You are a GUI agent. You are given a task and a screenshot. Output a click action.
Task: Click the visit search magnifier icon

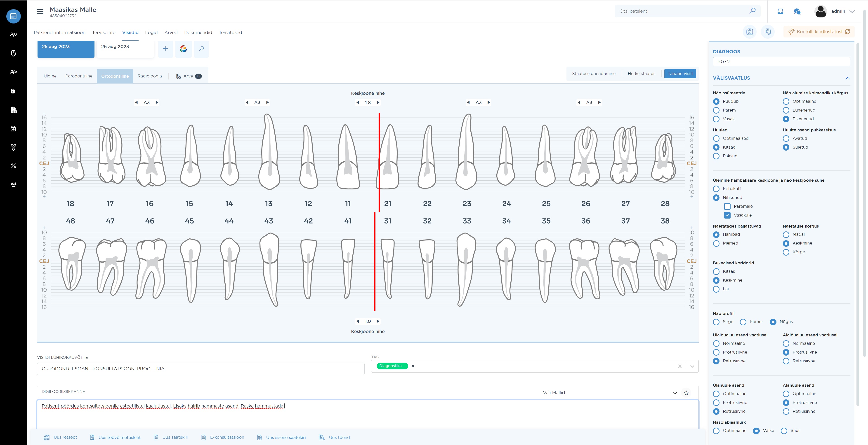pos(201,49)
